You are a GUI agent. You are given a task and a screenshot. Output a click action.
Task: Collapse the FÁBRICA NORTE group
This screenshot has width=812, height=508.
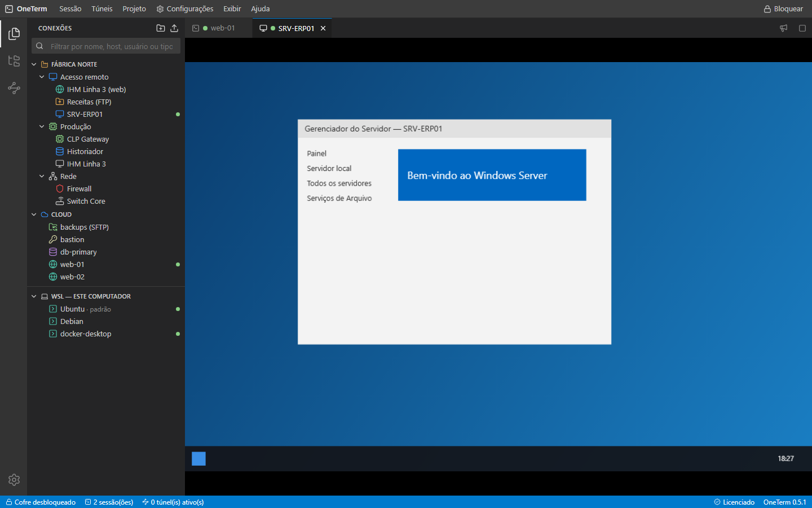[34, 64]
